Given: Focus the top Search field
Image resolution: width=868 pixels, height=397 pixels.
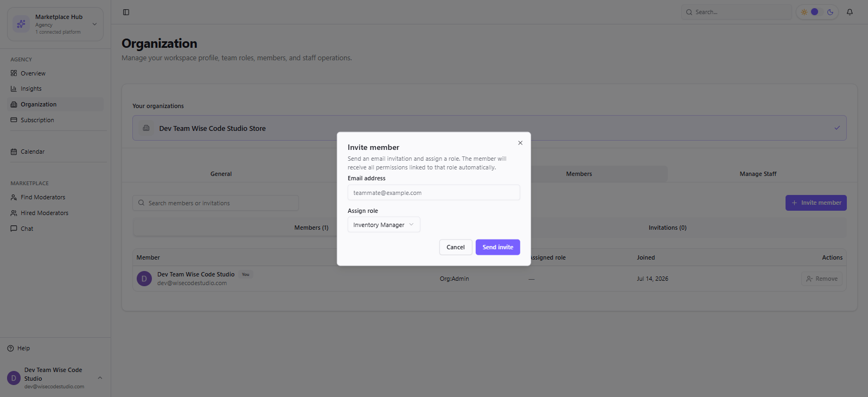Looking at the screenshot, I should point(736,12).
